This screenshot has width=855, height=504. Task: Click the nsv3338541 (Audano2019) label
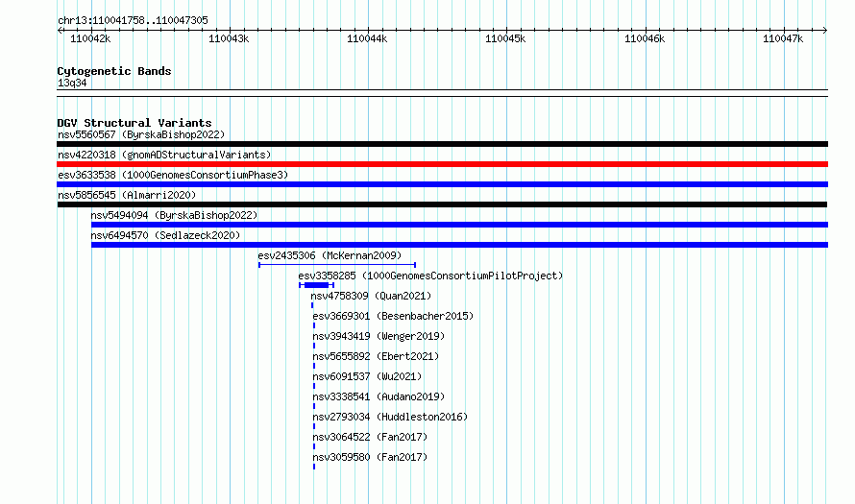click(x=379, y=396)
